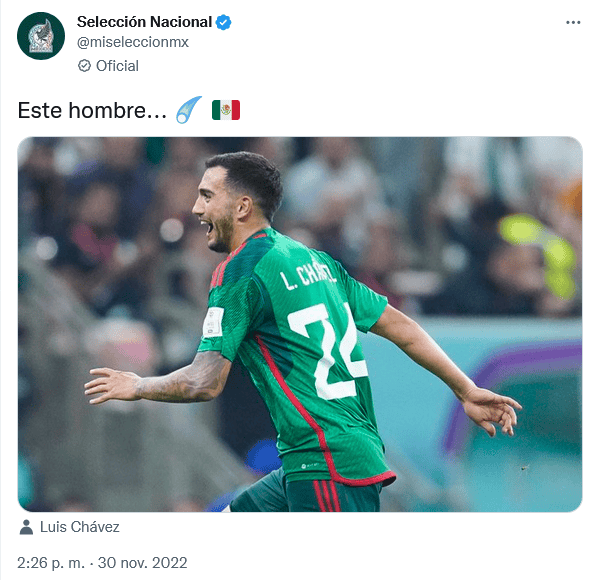Viewport: 598px width, 580px height.
Task: Click the white sleeve patch on the jersey
Action: [x=213, y=322]
